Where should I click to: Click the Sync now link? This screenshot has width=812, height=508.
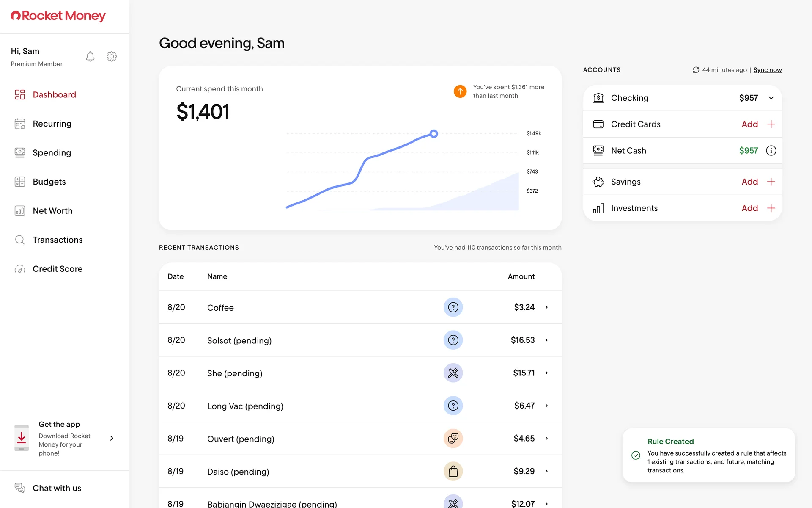(767, 70)
